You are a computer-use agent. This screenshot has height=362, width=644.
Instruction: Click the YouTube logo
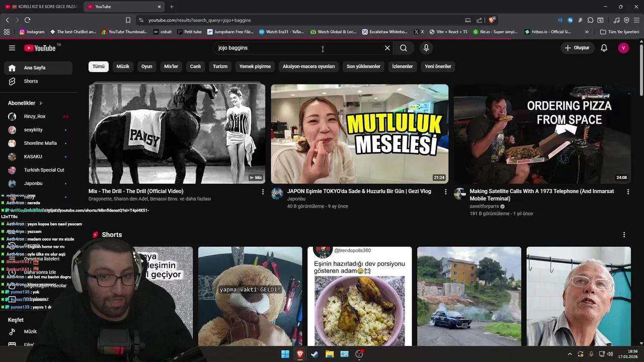40,48
